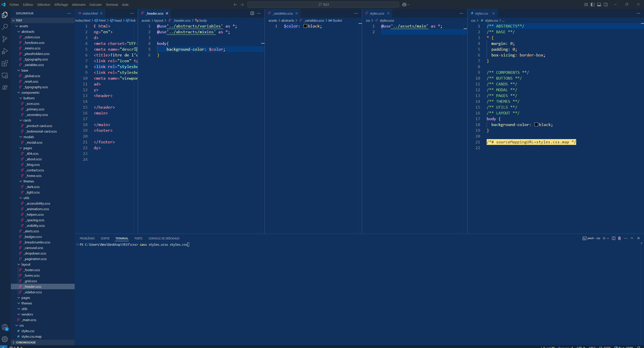
Task: Open _footer.scss in explorer
Action: (32, 270)
